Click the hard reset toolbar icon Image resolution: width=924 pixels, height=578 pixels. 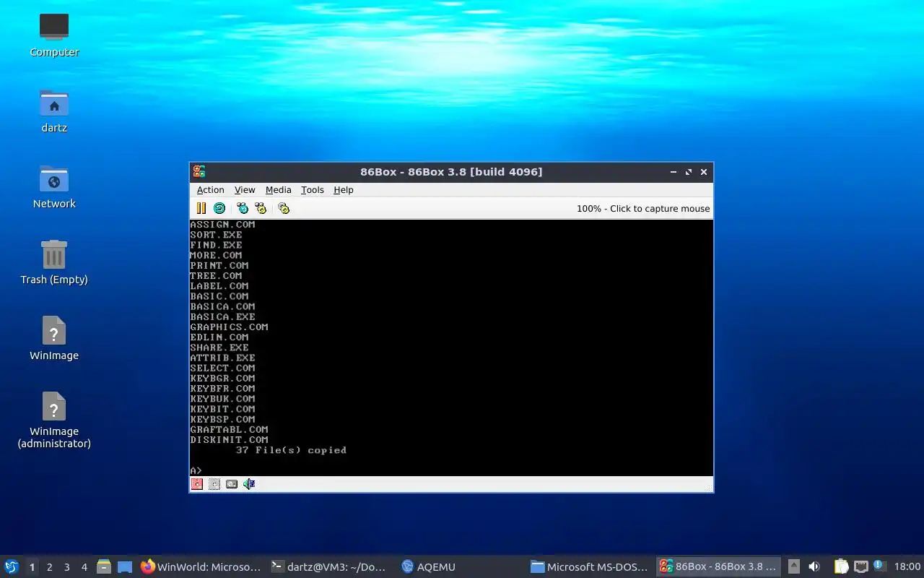pos(219,208)
